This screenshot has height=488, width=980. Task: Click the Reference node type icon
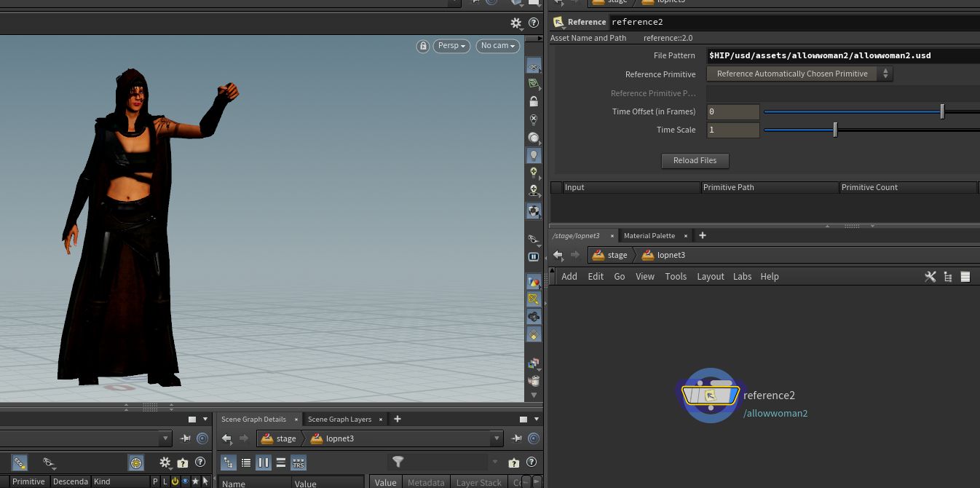(x=559, y=22)
